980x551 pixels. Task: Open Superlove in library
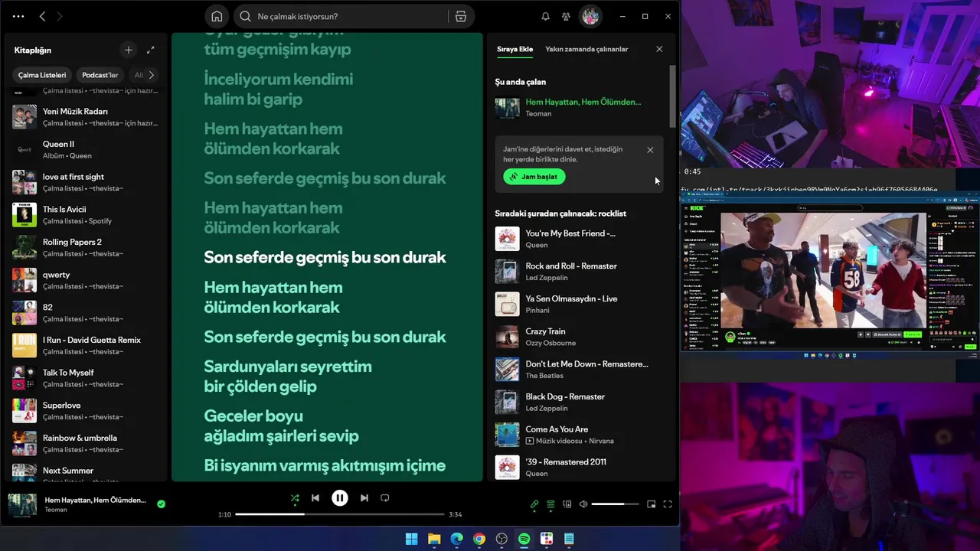[x=84, y=411]
